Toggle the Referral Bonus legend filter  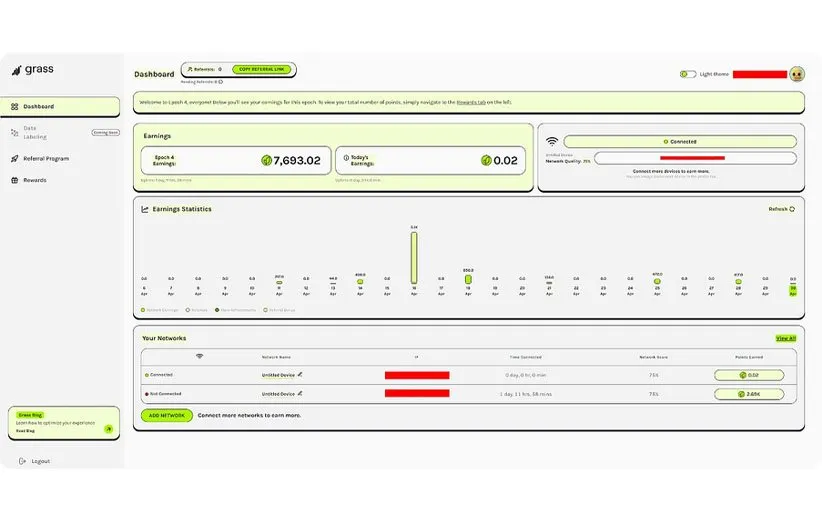(280, 310)
